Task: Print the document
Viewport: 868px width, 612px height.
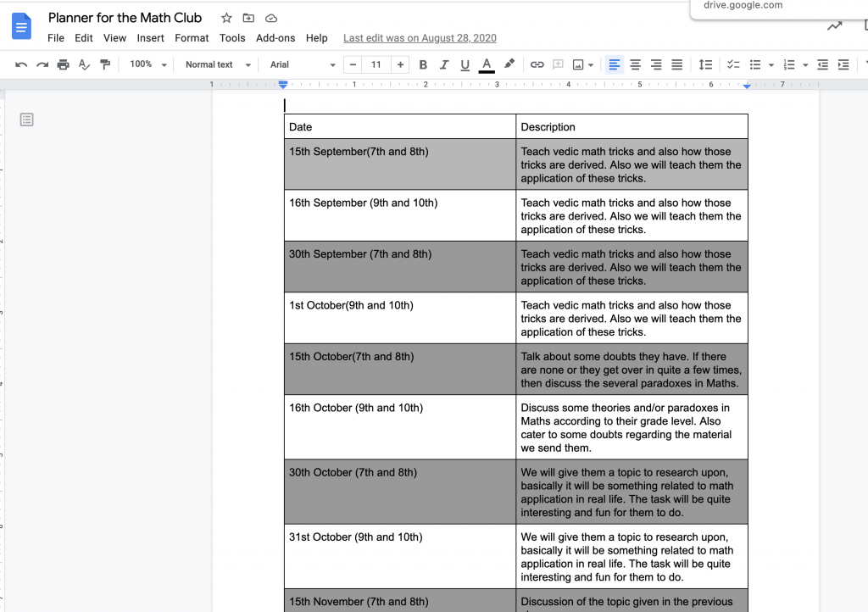Action: point(63,64)
